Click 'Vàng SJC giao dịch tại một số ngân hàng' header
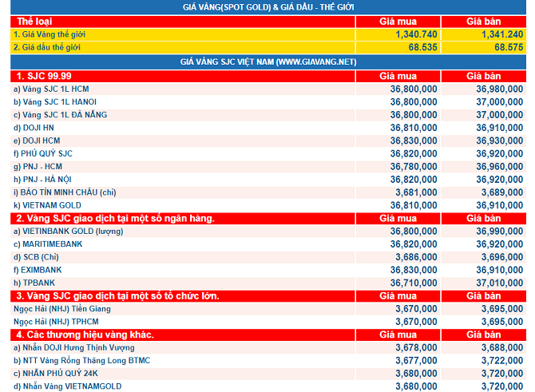Screen dimensions: 535x392 point(115,218)
